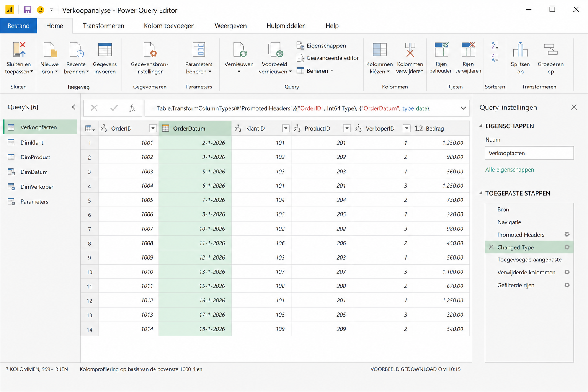Image resolution: width=588 pixels, height=392 pixels.
Task: Switch to the Transformeren tab
Action: pos(103,26)
